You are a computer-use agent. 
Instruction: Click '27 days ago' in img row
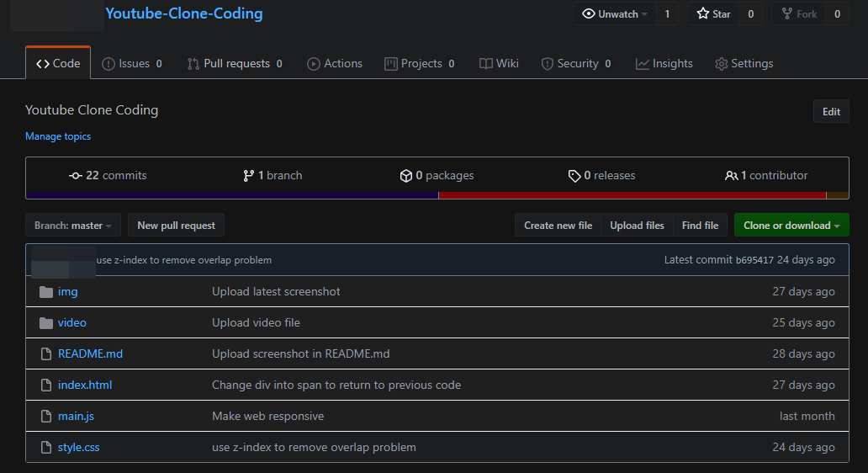pyautogui.click(x=803, y=291)
